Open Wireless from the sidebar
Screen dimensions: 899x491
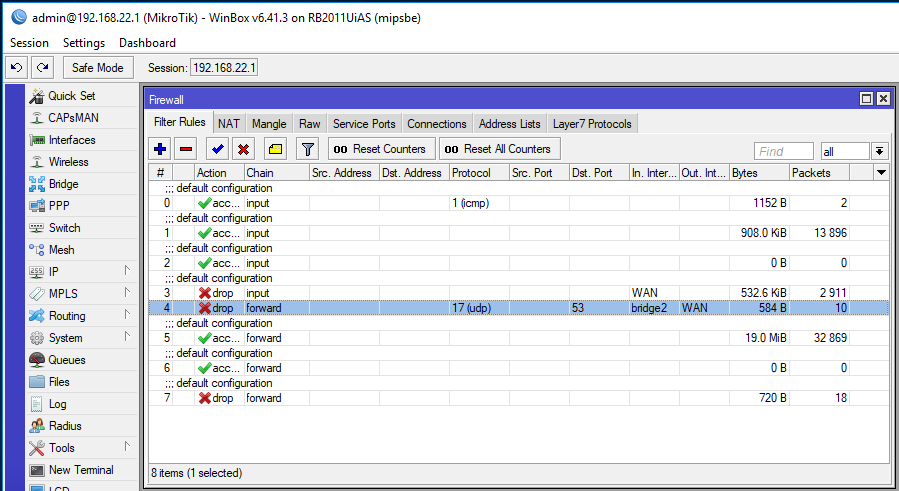coord(68,161)
